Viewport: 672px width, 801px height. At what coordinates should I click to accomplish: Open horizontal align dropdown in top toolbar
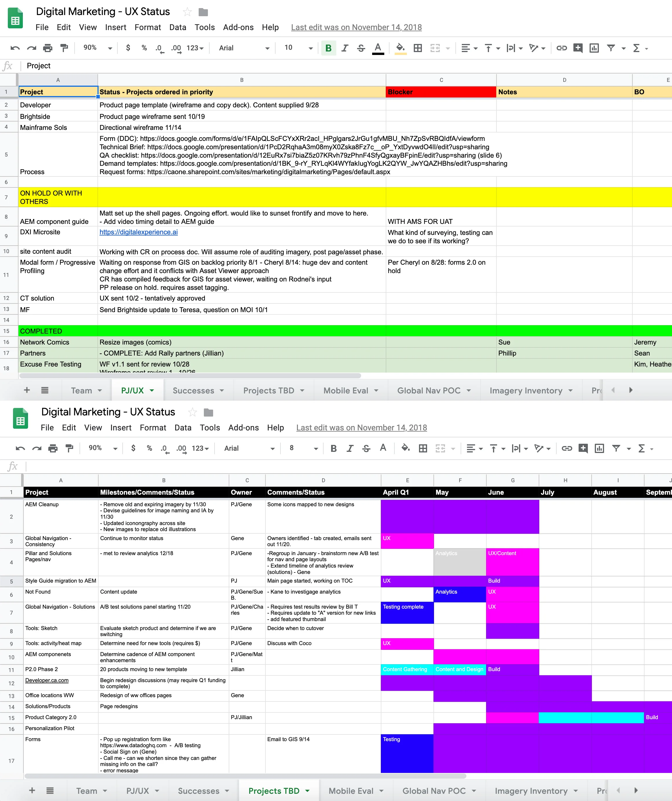pyautogui.click(x=469, y=48)
